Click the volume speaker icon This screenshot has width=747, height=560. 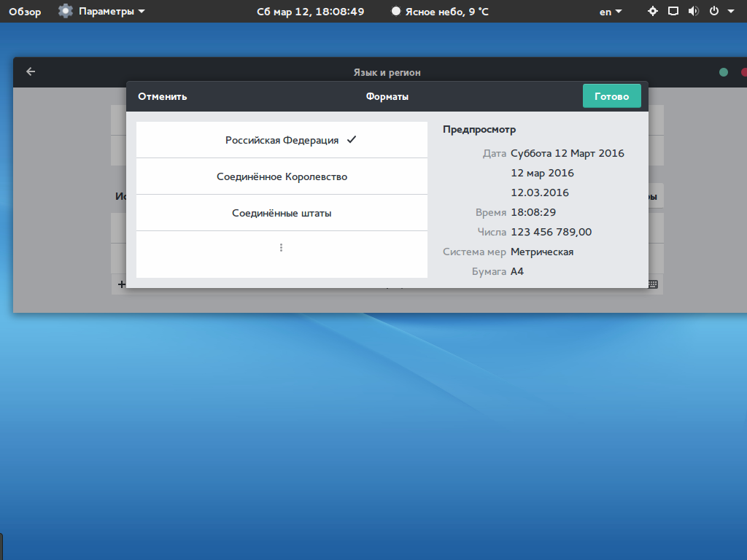[x=693, y=11]
